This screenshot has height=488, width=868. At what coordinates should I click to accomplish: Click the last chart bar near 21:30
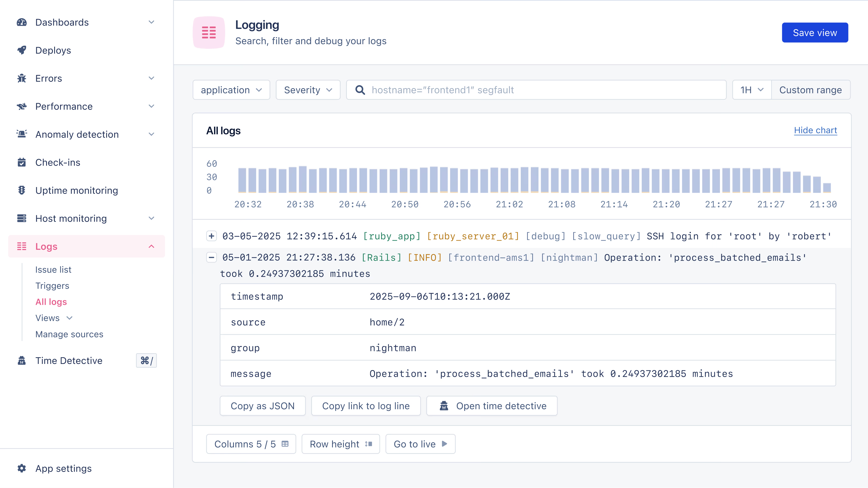pyautogui.click(x=827, y=188)
